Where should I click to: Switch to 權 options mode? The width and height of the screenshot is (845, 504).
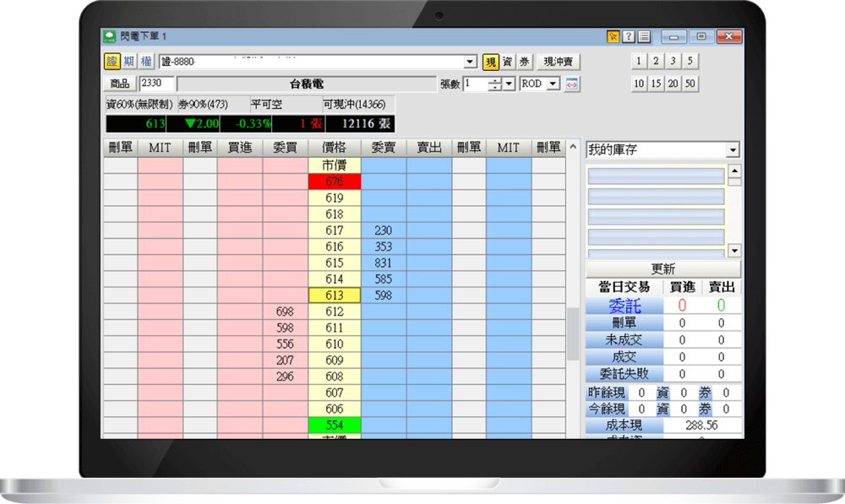click(x=146, y=62)
